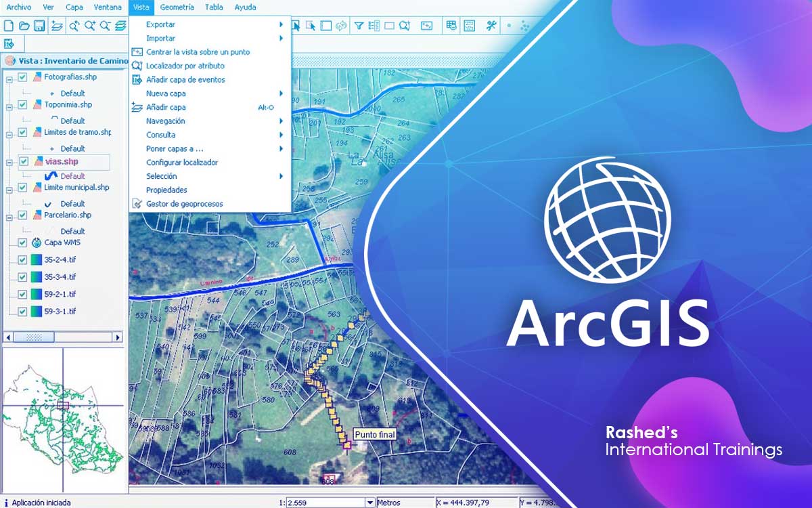Select the Zoom out magnifier icon
Image resolution: width=812 pixels, height=508 pixels.
click(x=105, y=26)
